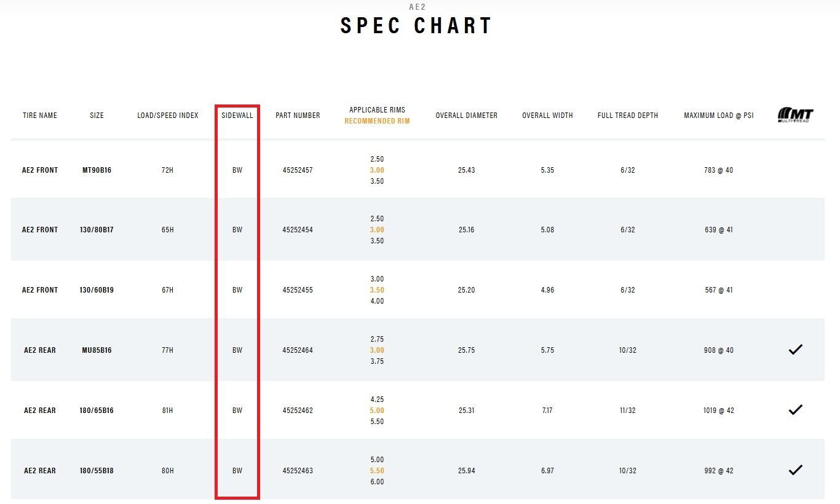Select the 130/80B17 size cell
The image size is (840, 504).
(x=97, y=230)
